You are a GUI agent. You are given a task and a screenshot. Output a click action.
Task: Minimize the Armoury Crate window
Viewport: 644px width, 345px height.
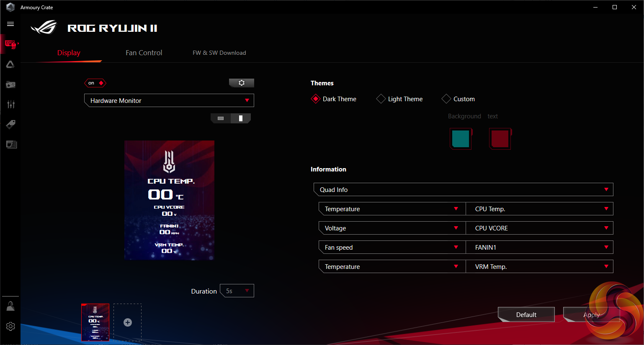pos(595,7)
